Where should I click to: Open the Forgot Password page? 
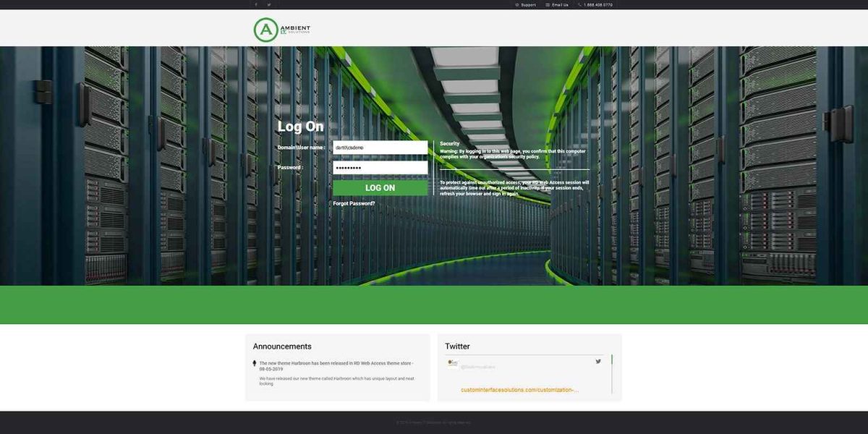pos(354,203)
